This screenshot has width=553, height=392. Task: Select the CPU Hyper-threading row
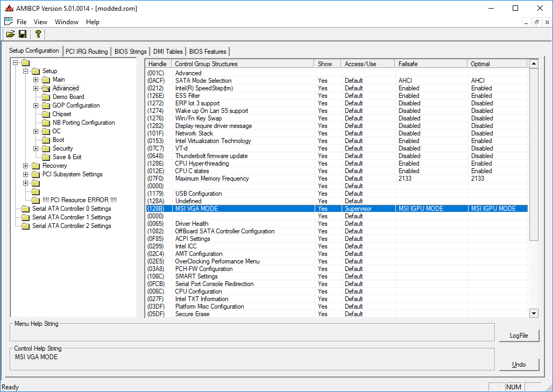[337, 163]
